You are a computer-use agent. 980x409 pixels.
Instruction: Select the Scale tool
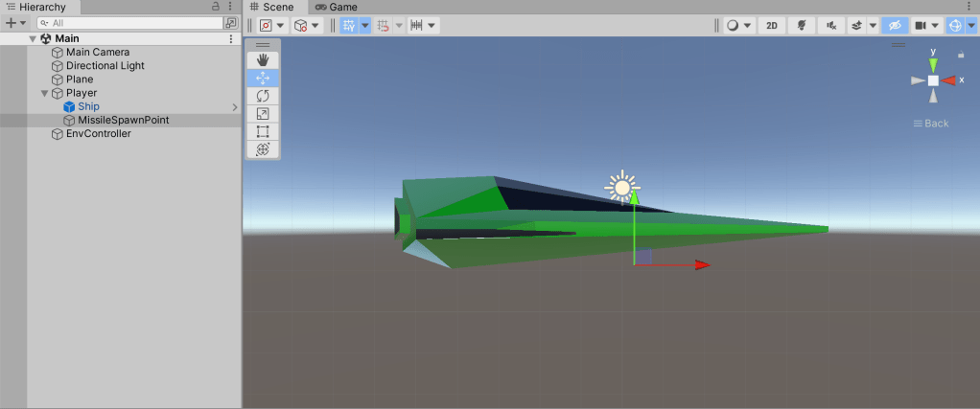tap(263, 114)
